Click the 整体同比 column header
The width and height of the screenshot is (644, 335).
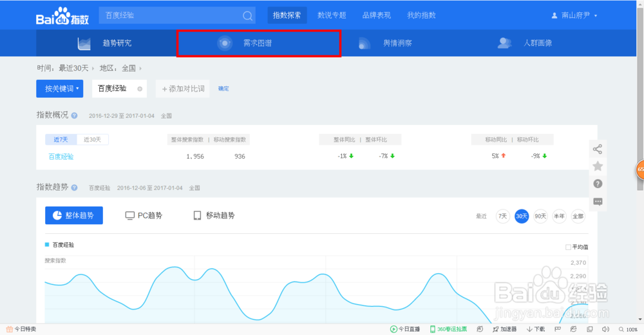344,139
